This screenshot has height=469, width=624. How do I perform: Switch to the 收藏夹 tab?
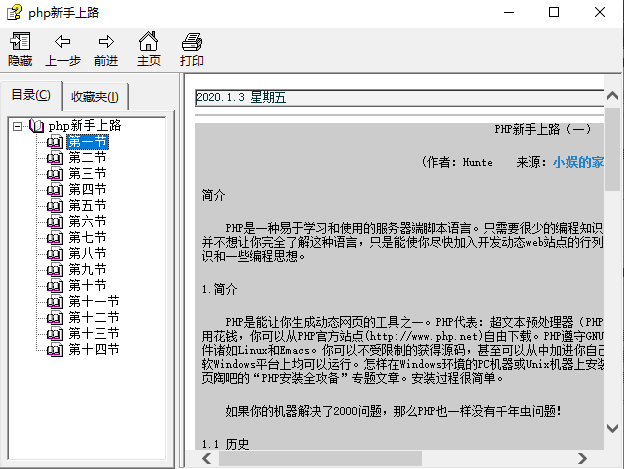pos(94,97)
